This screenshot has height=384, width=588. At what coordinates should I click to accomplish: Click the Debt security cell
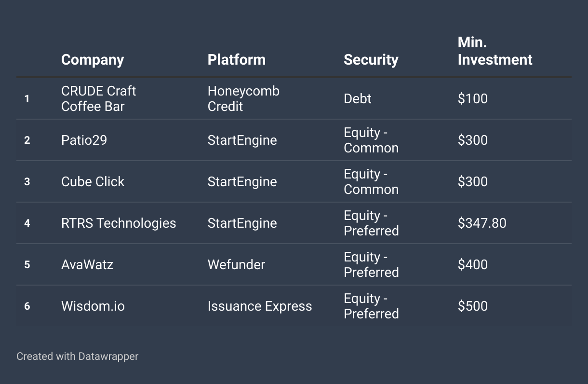[358, 99]
